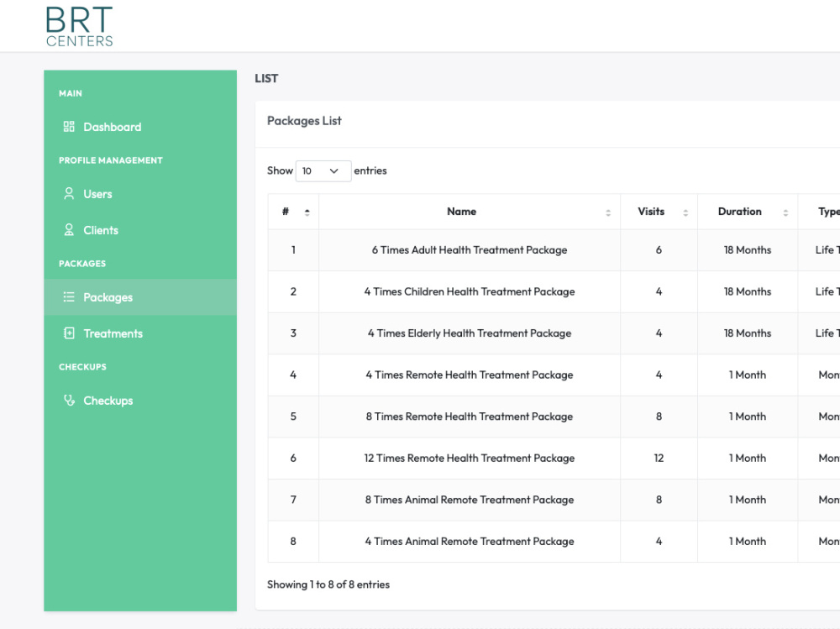Select 4 Times Children Health Treatment Package
Image resolution: width=840 pixels, height=629 pixels.
470,291
